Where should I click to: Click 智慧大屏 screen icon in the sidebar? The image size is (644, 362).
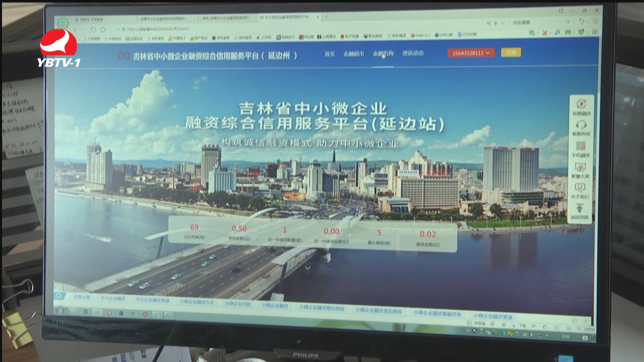580,170
